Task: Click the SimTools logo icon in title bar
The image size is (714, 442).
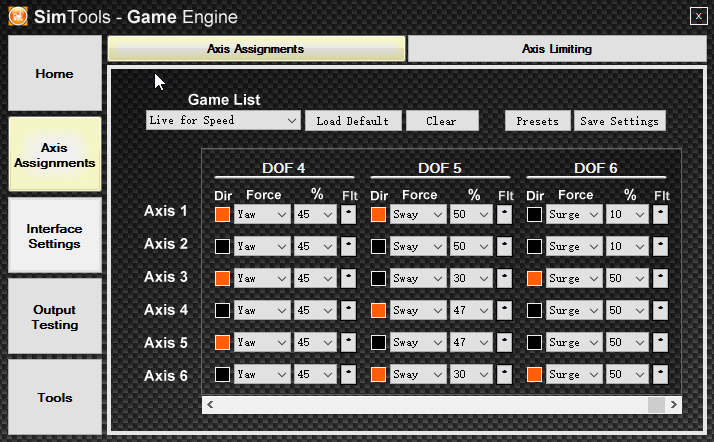Action: 19,15
